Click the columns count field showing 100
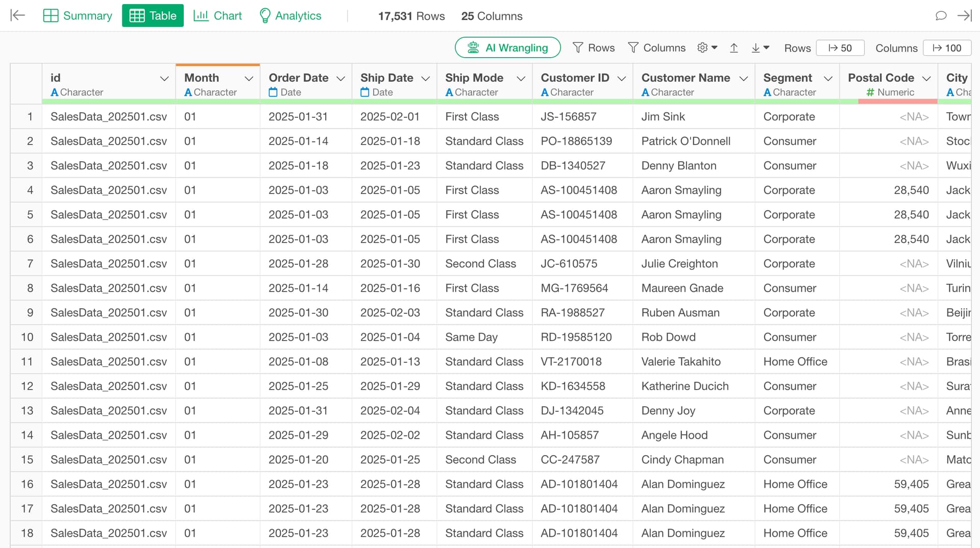 tap(947, 48)
